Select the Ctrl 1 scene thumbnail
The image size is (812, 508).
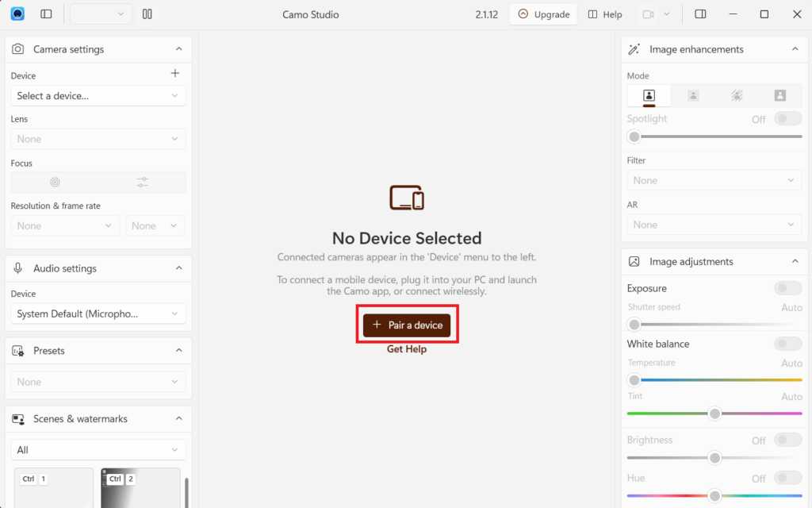click(54, 488)
